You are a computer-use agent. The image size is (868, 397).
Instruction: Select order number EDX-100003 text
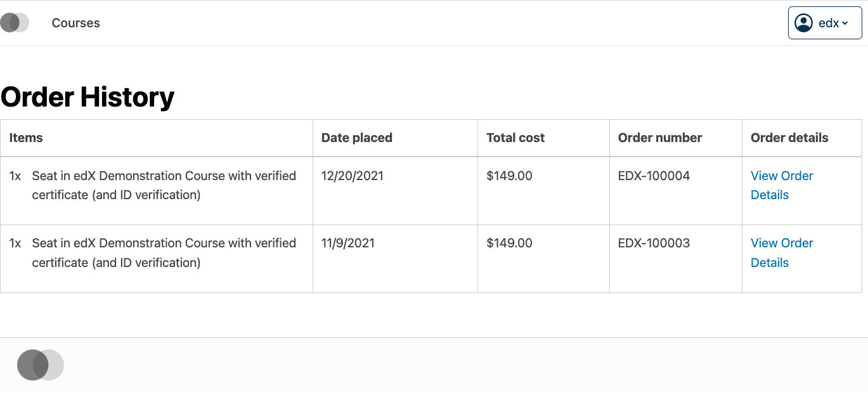coord(654,243)
